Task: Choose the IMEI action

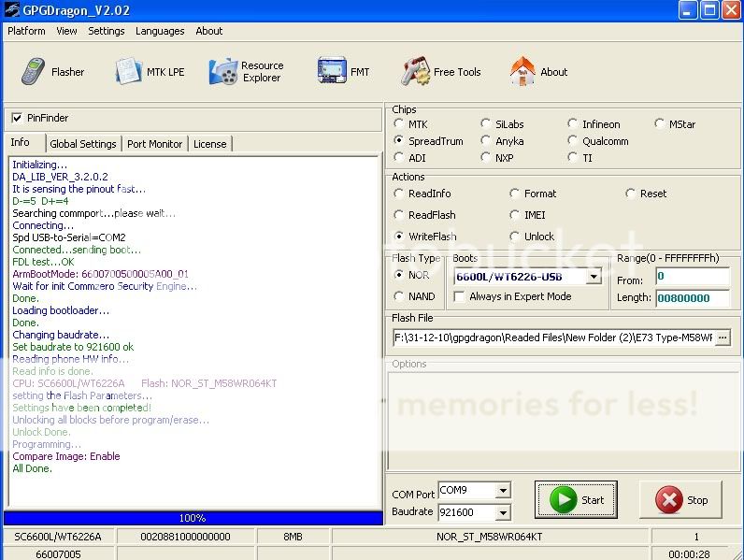Action: (x=514, y=215)
